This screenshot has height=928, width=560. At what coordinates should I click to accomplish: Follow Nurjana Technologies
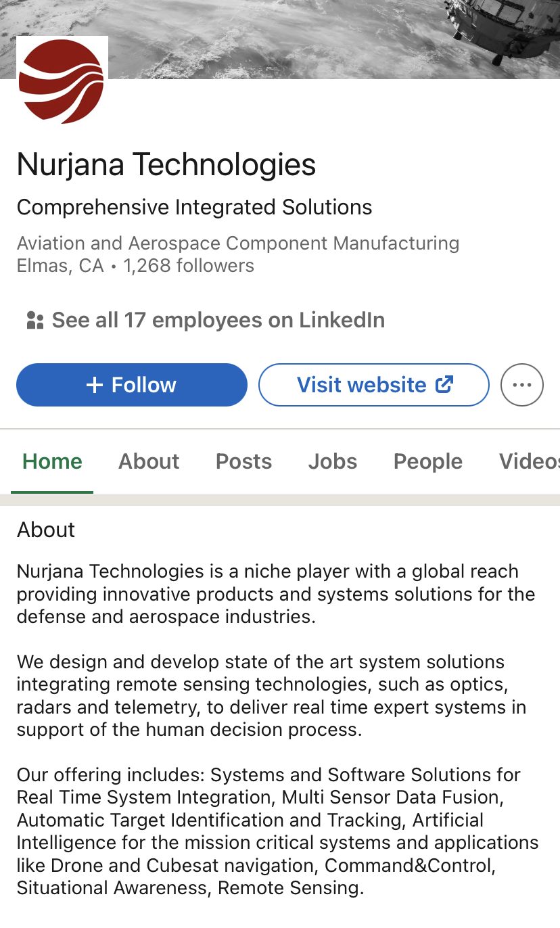pos(132,385)
